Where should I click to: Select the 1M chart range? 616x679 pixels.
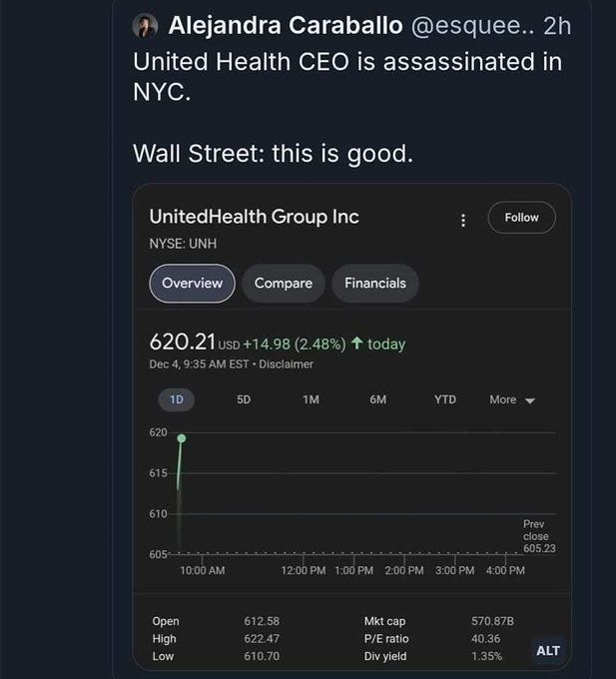[310, 399]
